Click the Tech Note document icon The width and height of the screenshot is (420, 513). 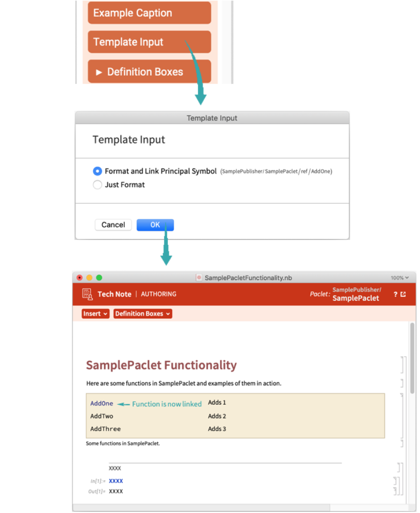(x=88, y=294)
